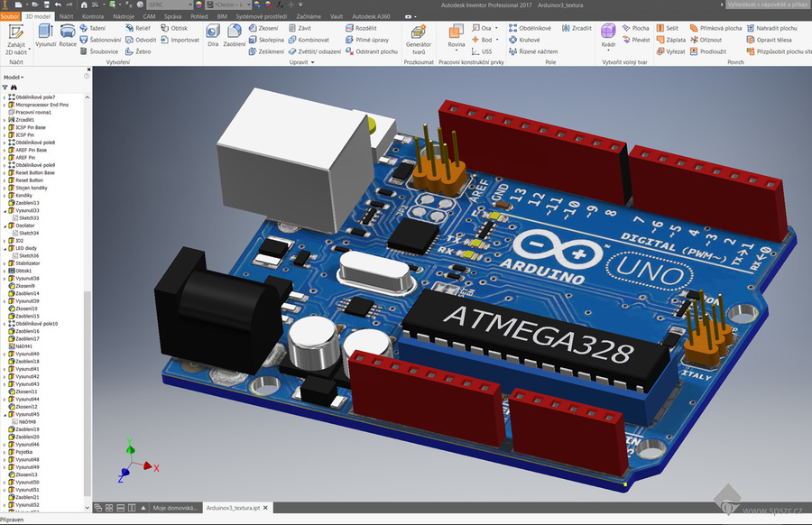This screenshot has height=525, width=812.
Task: Click the Sešít stitch surface tool
Action: tap(667, 28)
